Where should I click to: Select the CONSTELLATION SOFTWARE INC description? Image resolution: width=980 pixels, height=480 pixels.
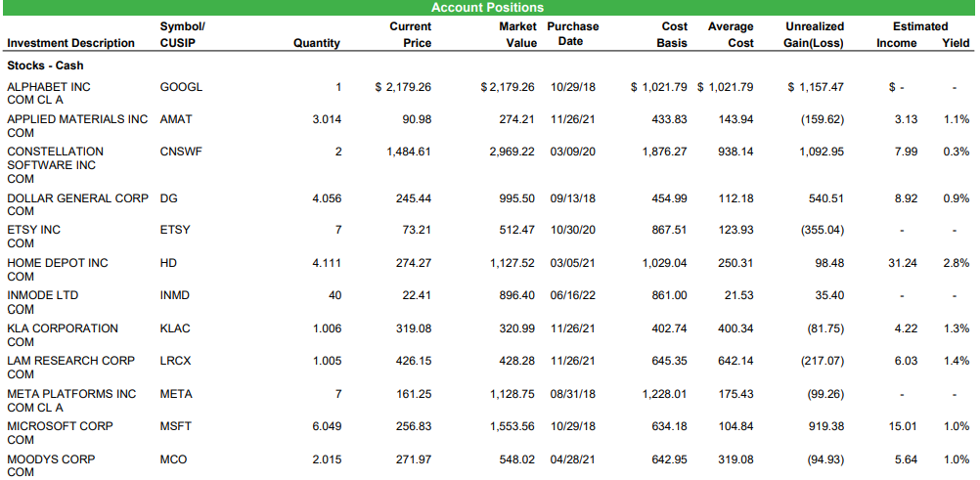56,165
